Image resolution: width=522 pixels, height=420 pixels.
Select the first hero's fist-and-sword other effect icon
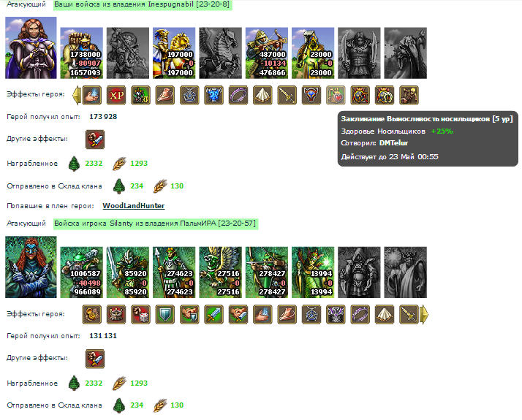95,140
